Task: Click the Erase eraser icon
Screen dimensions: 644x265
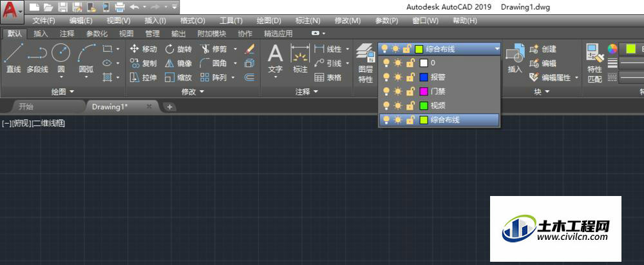Action: pos(249,49)
